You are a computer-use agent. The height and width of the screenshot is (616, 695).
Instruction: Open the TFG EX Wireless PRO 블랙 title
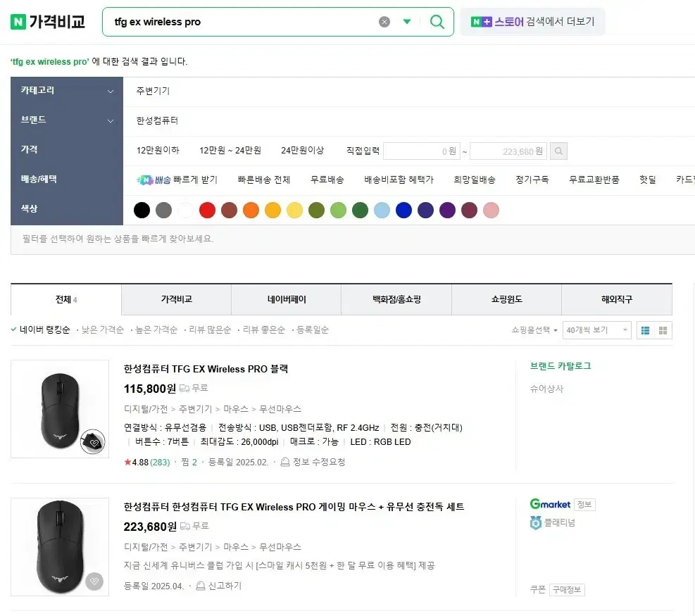tap(206, 369)
